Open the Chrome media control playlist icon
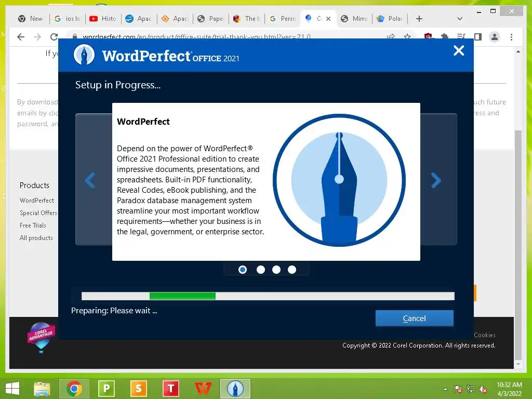This screenshot has height=399, width=532. 461,37
